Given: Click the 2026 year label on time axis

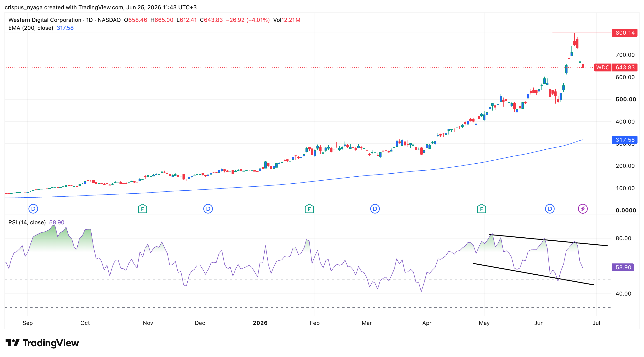Looking at the screenshot, I should coord(260,323).
